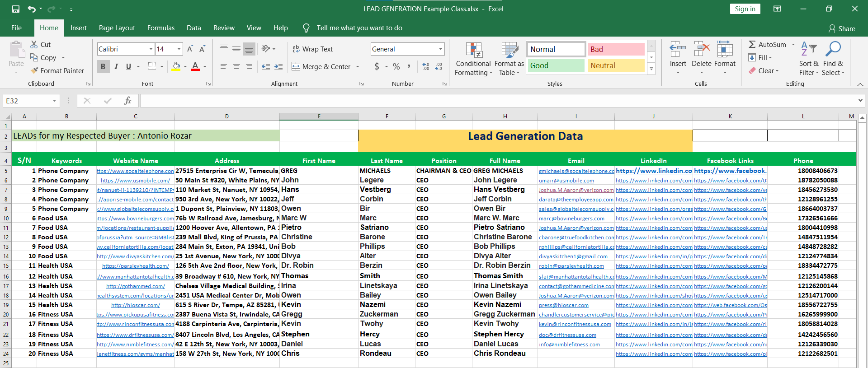Click the Save icon in title bar

[x=16, y=9]
